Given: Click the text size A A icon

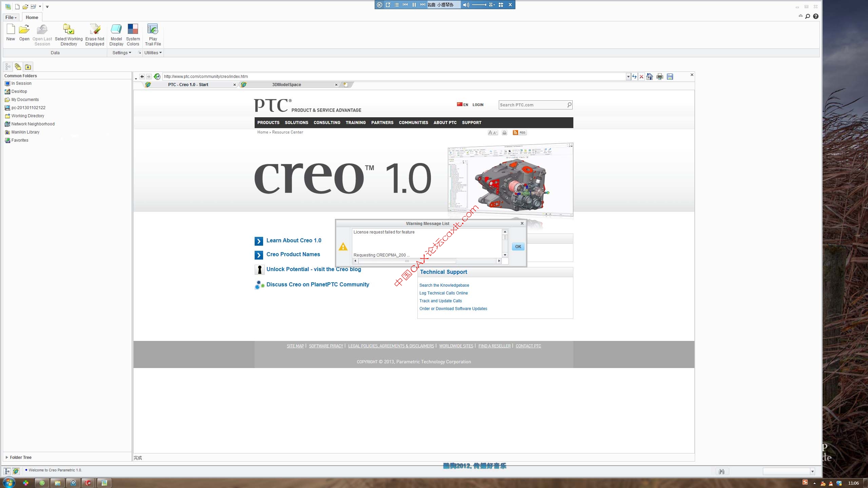Looking at the screenshot, I should 493,133.
